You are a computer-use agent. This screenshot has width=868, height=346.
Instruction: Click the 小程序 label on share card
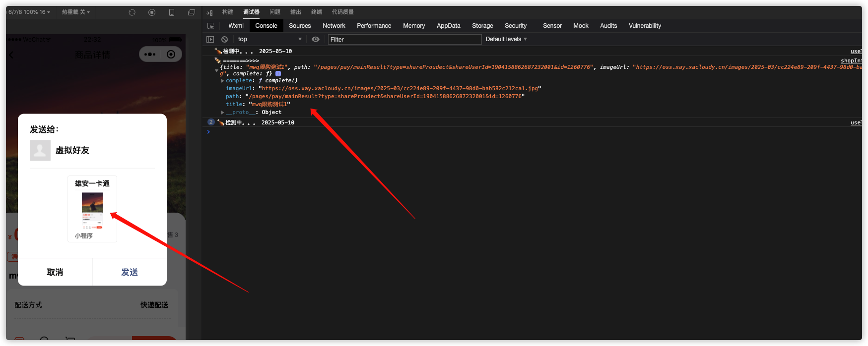84,236
